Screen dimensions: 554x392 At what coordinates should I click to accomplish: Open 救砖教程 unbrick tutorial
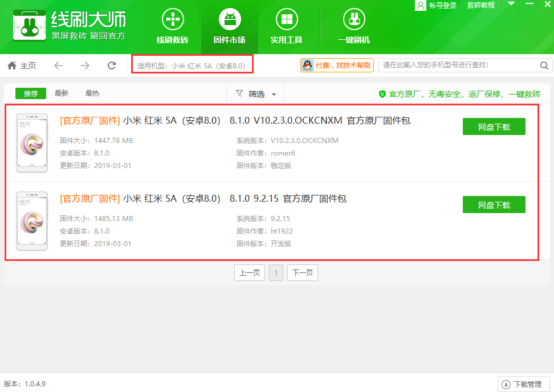(481, 5)
